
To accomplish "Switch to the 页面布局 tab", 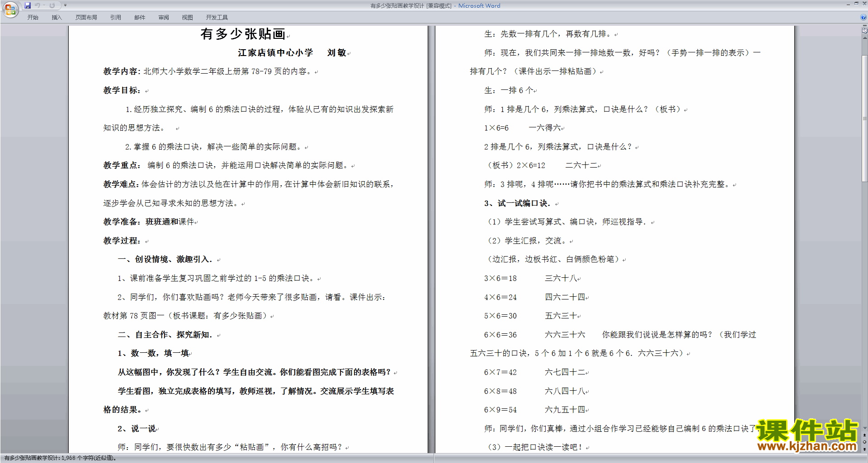I will coord(86,17).
